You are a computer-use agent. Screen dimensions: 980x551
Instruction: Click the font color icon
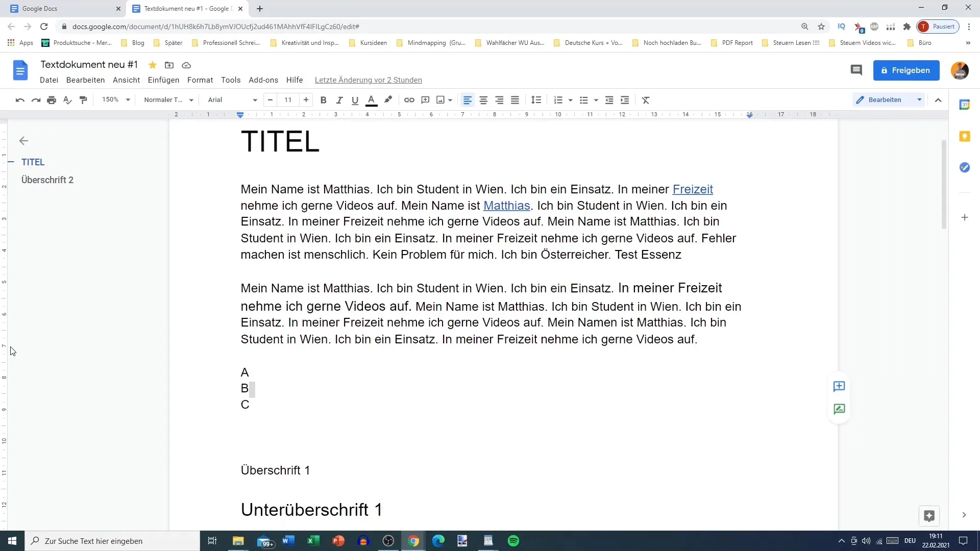click(371, 99)
